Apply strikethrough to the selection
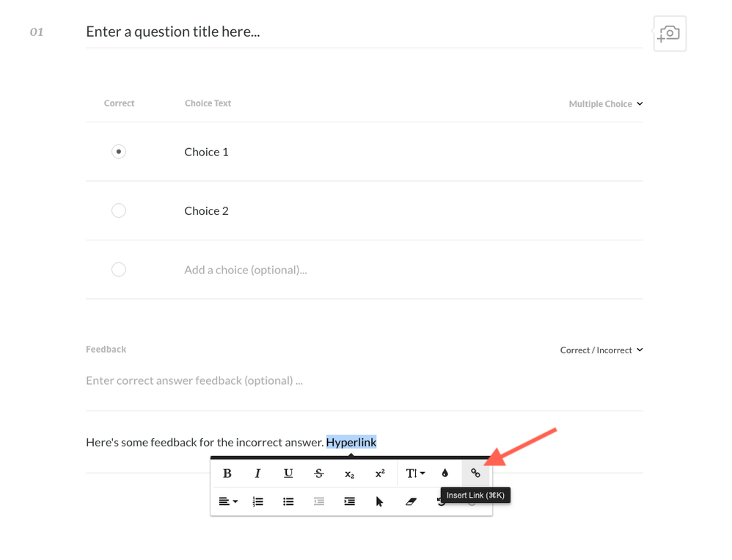This screenshot has height=560, width=732. pos(319,474)
